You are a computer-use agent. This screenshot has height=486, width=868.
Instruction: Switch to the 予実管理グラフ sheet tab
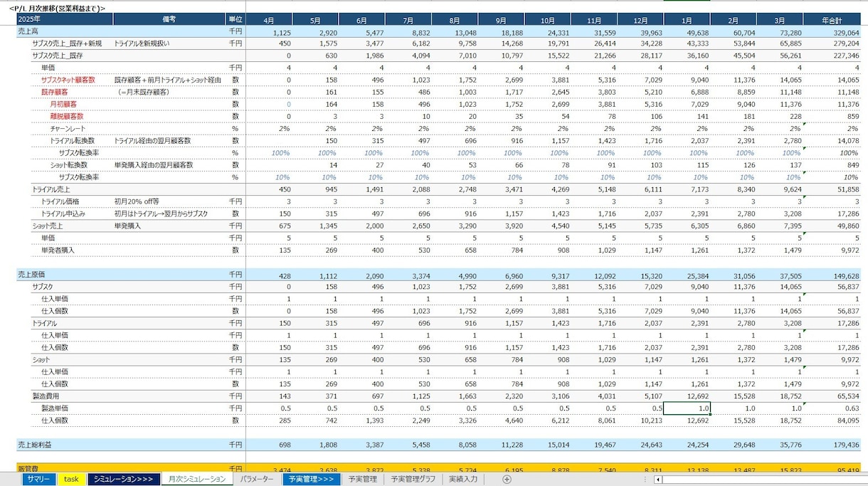[413, 480]
